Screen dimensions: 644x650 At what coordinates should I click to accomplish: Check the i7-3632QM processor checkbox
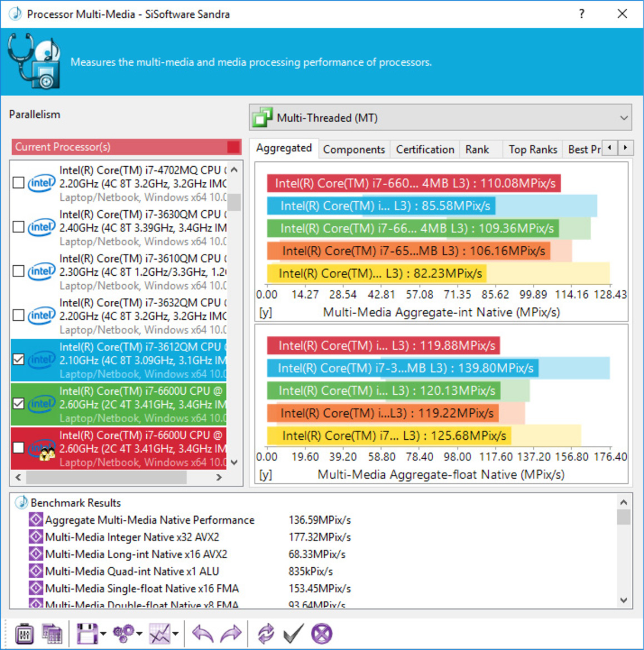[18, 315]
